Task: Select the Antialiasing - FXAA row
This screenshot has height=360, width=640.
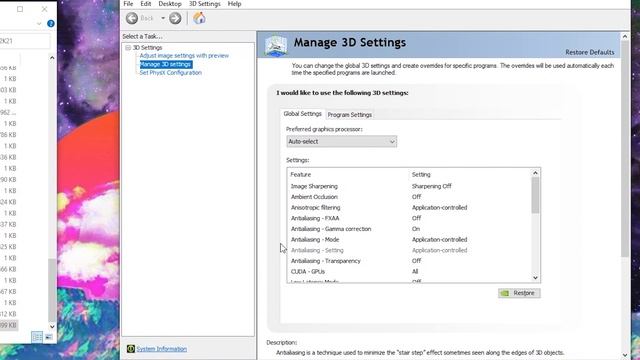Action: (409, 218)
